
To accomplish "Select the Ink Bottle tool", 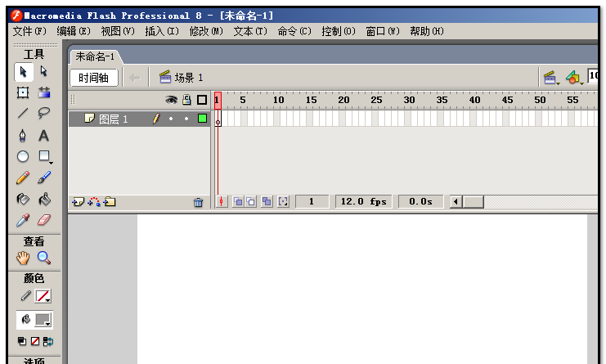I will (x=23, y=199).
